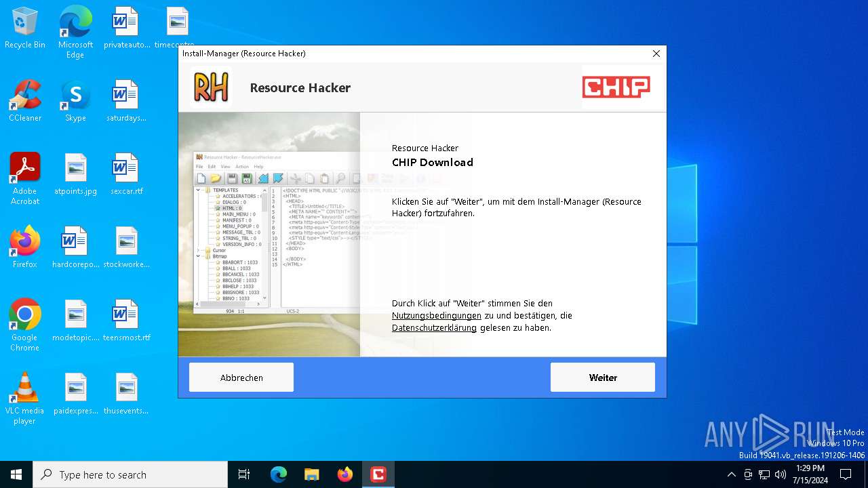The image size is (868, 488).
Task: Click the Abbrechen button
Action: (241, 378)
